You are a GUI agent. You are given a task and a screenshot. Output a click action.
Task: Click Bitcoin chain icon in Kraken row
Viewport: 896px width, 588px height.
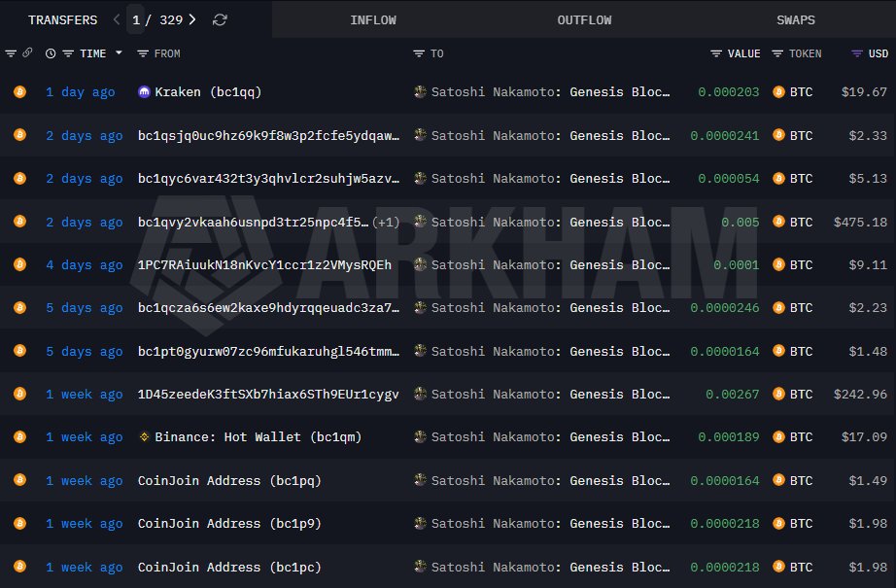(x=20, y=91)
